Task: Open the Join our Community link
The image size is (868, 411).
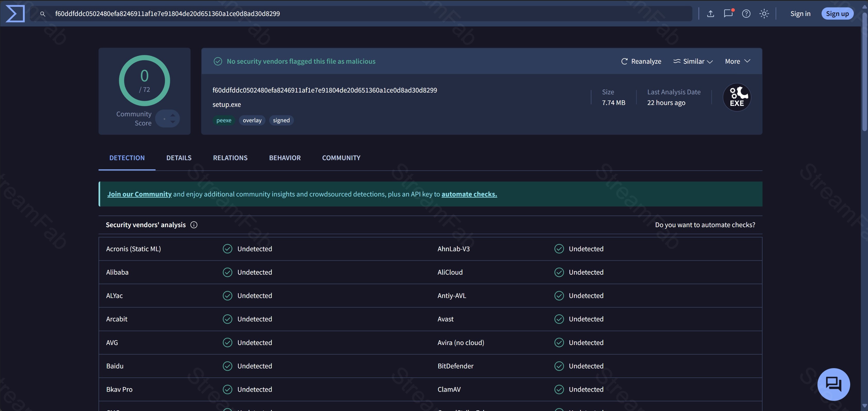Action: tap(140, 194)
